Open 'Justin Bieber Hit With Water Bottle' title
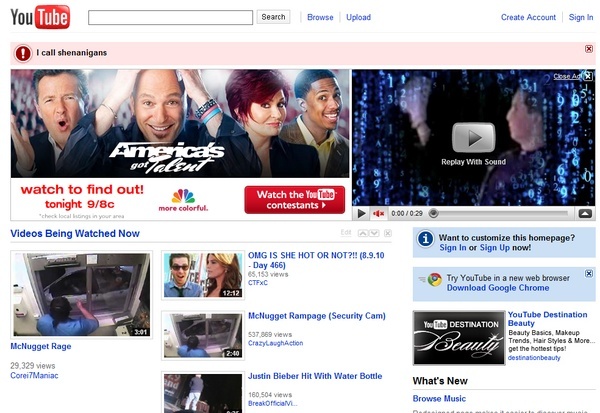Screen dimensions: 600x413 [315, 376]
